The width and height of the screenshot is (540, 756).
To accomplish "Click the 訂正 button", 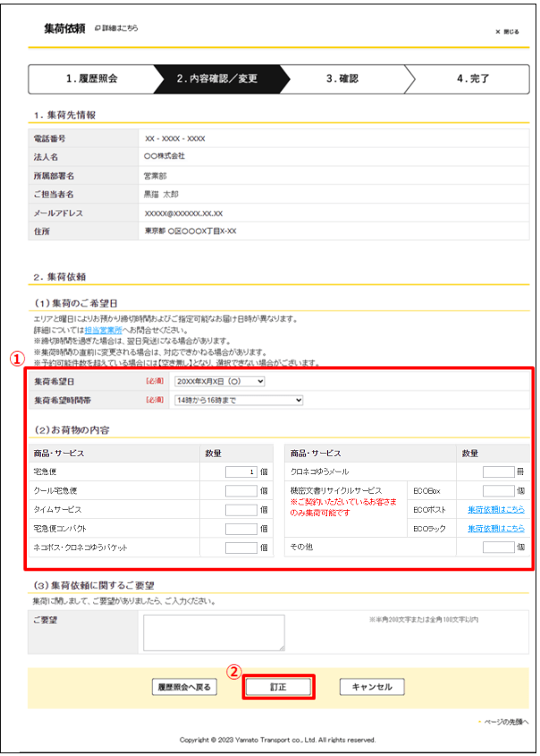I will click(x=278, y=687).
